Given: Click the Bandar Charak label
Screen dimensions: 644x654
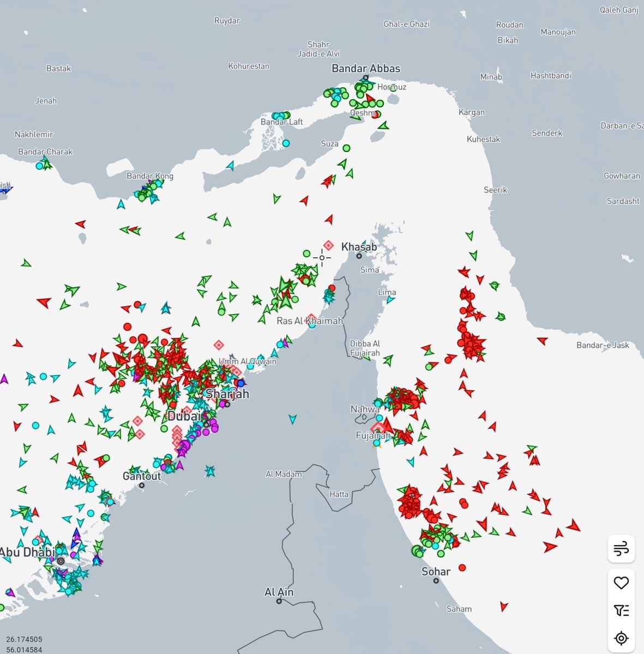Looking at the screenshot, I should pyautogui.click(x=45, y=152).
